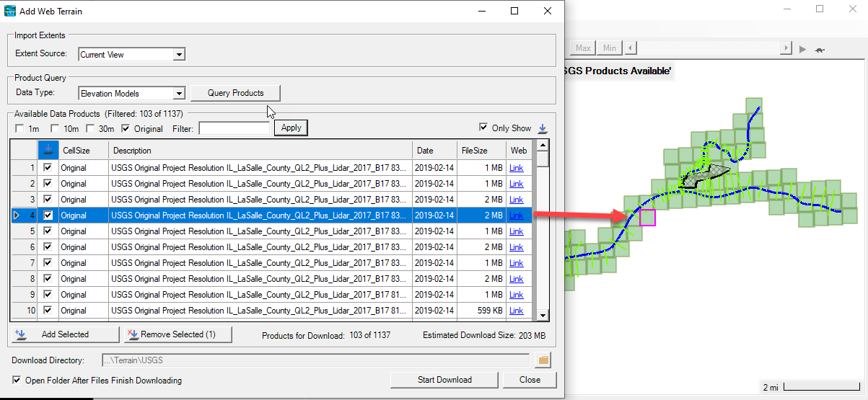Sort table by the FileSize column header
Screen dimensions: 868x400
pyautogui.click(x=474, y=151)
